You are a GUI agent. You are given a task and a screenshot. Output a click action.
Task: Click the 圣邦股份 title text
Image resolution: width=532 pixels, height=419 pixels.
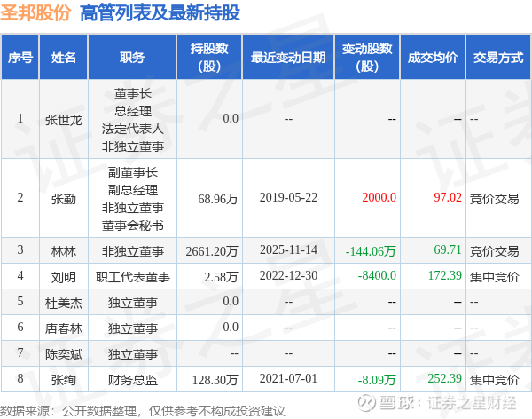point(35,12)
